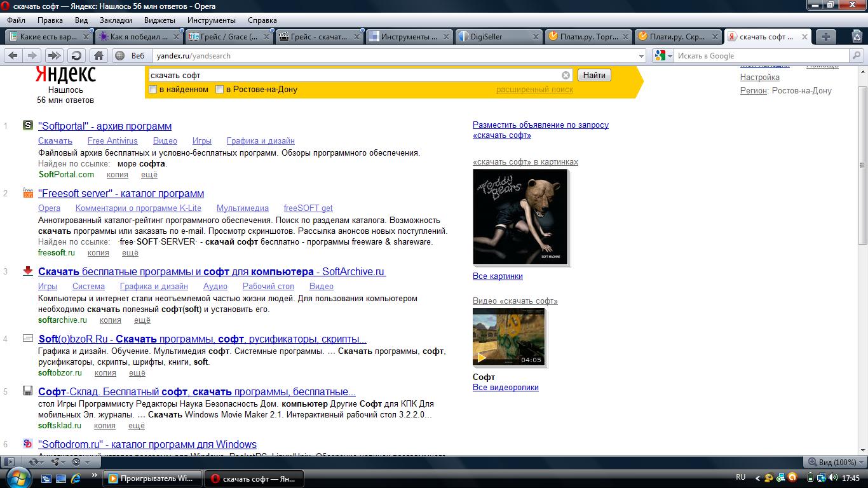Launch Internet Explorer from Quick Launch
868x488 pixels.
point(76,478)
